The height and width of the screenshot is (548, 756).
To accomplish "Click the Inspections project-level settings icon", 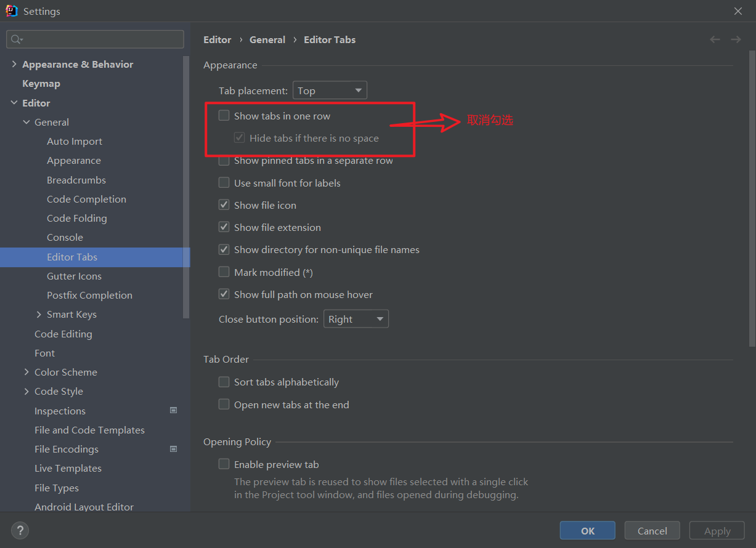I will (174, 411).
